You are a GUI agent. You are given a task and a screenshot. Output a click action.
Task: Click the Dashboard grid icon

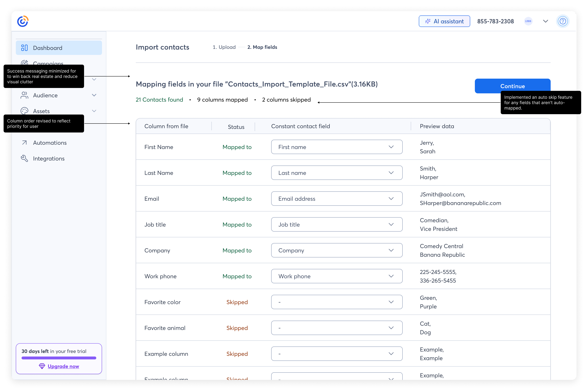click(24, 48)
